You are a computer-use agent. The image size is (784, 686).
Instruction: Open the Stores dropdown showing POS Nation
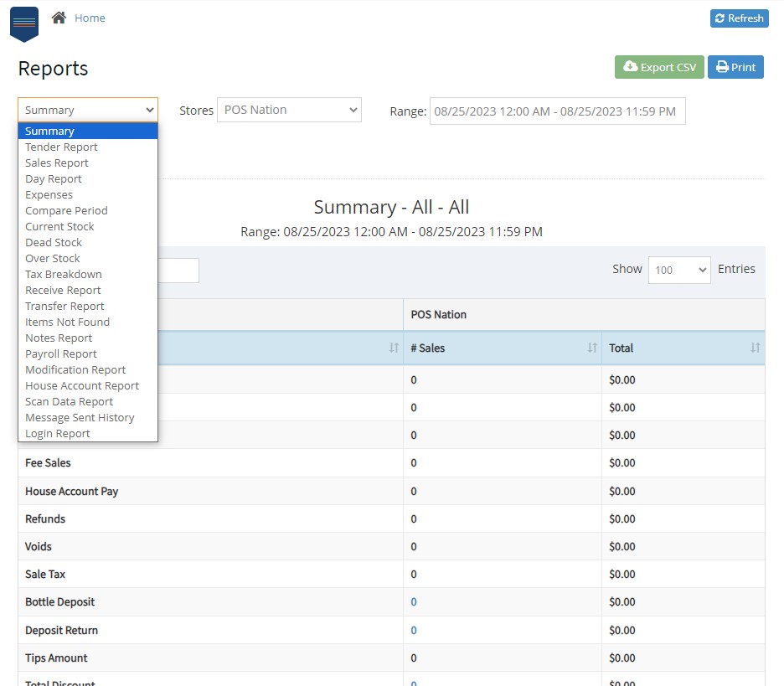click(289, 110)
